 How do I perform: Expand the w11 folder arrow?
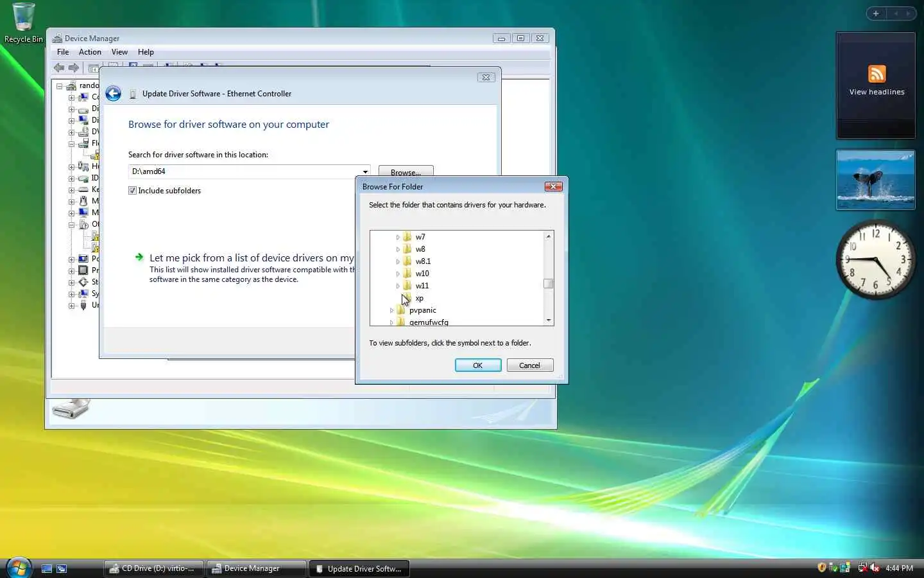coord(398,286)
